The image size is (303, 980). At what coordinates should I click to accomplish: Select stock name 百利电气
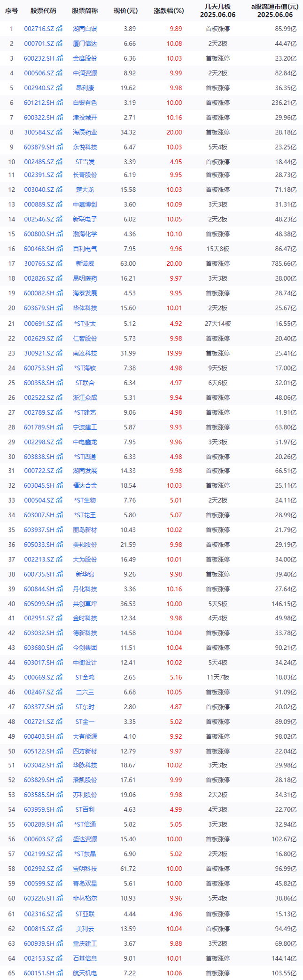tap(85, 249)
